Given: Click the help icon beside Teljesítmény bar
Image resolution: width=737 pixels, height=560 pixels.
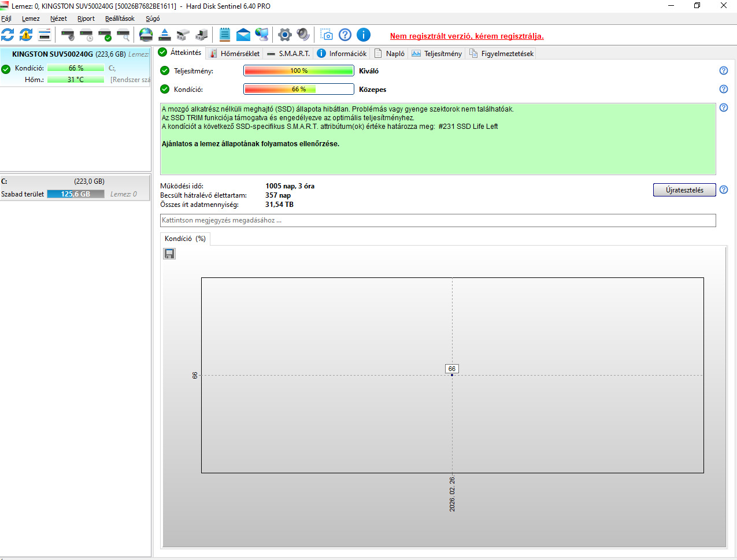Looking at the screenshot, I should (x=724, y=71).
